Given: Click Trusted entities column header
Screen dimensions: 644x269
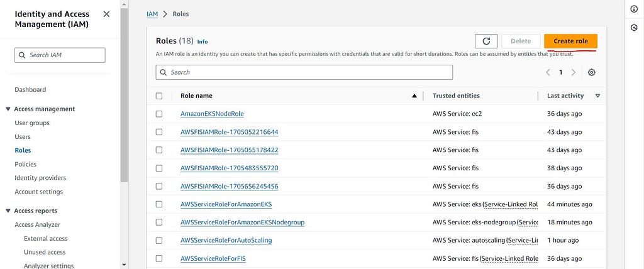Looking at the screenshot, I should pos(456,96).
